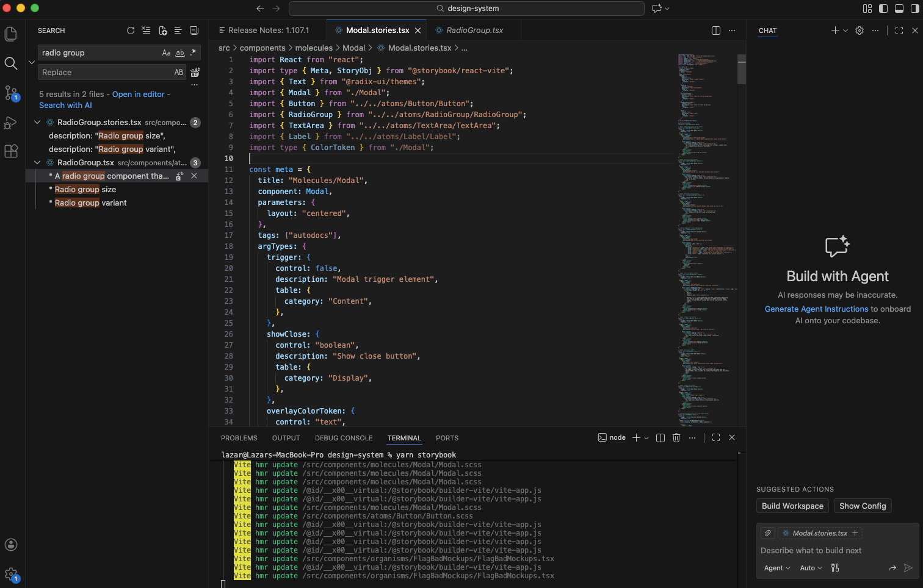
Task: Click the editor vertical scrollbar slider
Action: (742, 70)
